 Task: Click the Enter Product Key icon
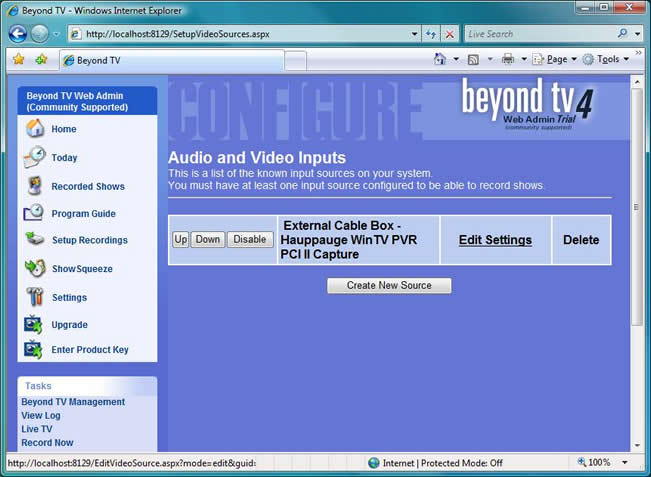[x=33, y=349]
